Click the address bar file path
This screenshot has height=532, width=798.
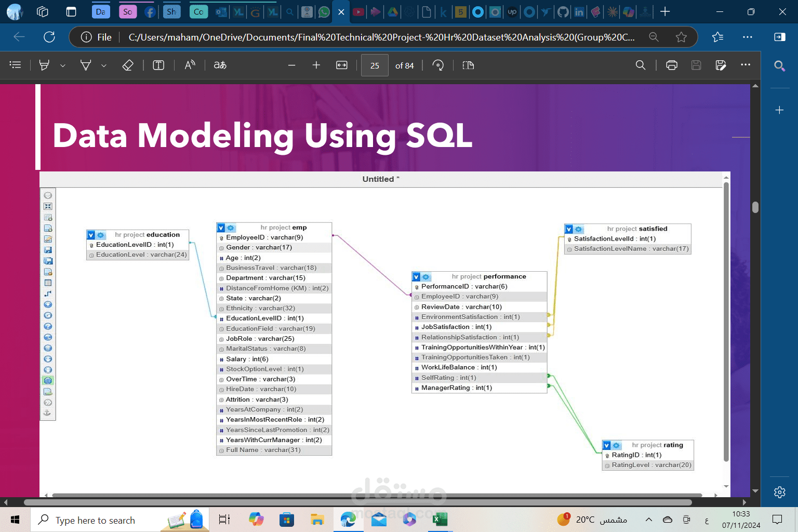[381, 37]
